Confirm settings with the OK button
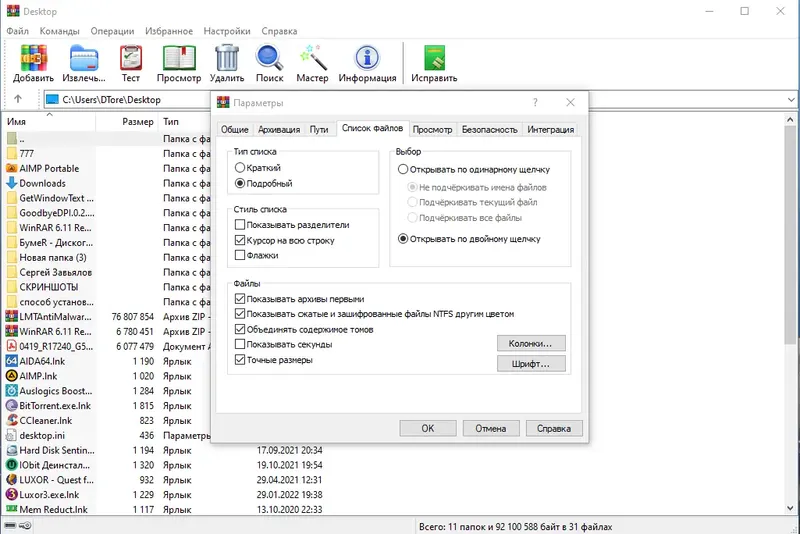The height and width of the screenshot is (534, 800). tap(428, 428)
